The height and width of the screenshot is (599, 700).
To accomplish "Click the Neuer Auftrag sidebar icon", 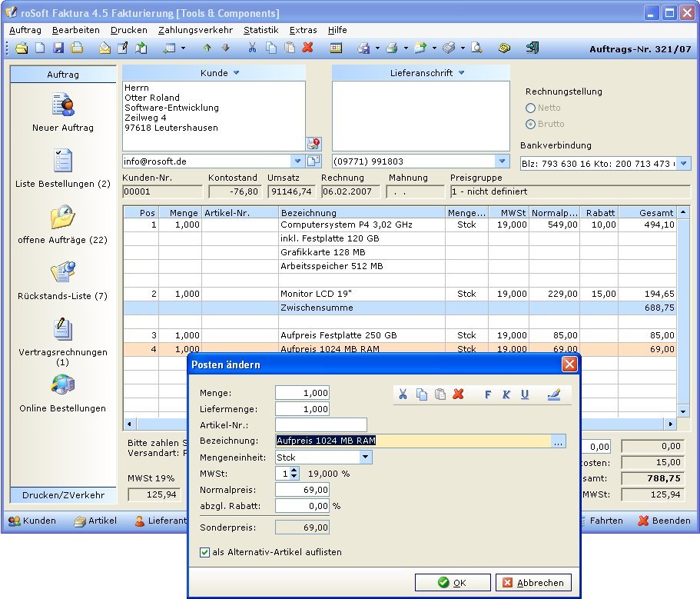I will click(62, 104).
